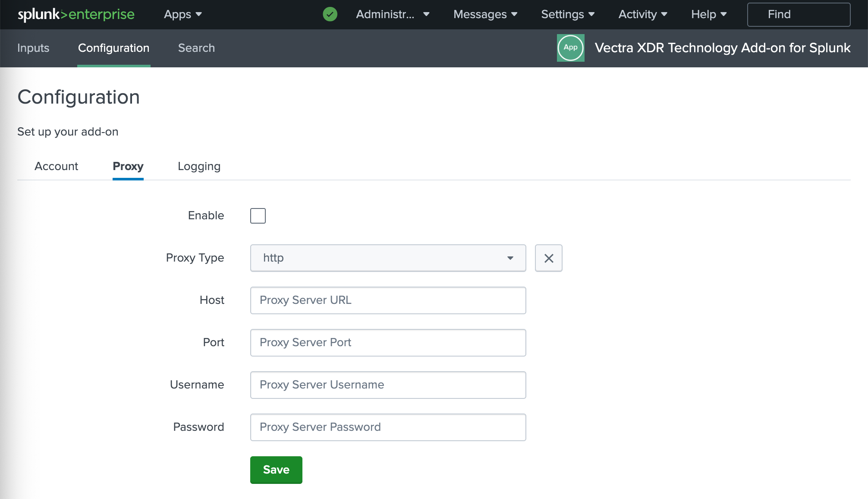Open the Logging tab
The width and height of the screenshot is (868, 499).
pos(199,166)
